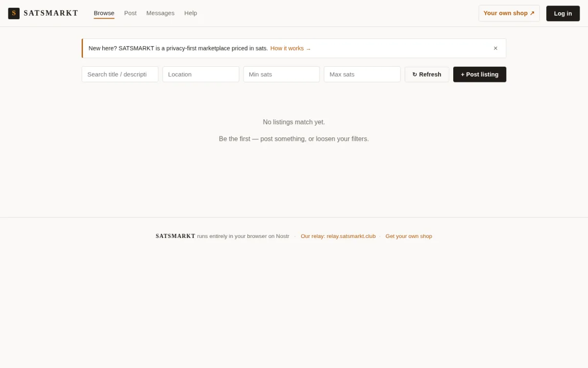
Task: Follow the How it works link
Action: point(291,49)
